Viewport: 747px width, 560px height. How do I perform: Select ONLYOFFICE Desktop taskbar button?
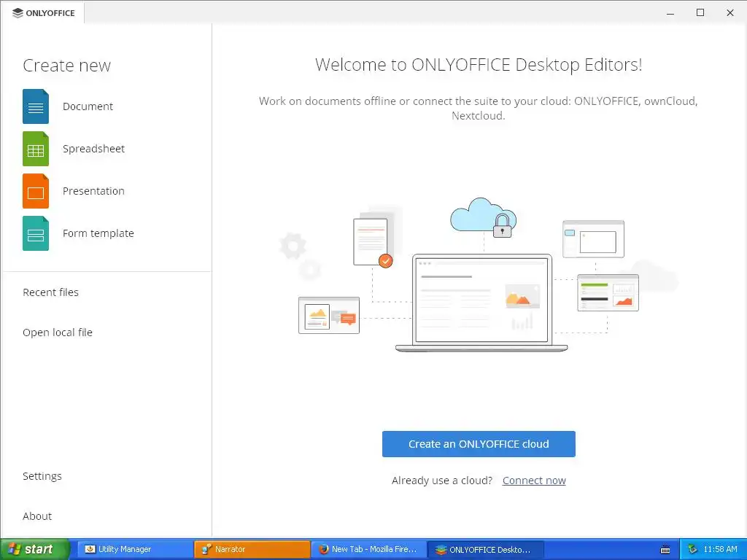tap(486, 549)
